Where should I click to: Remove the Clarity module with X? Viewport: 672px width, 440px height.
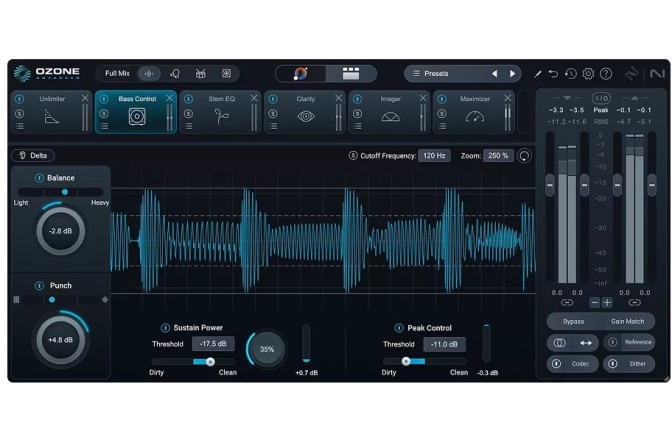338,98
